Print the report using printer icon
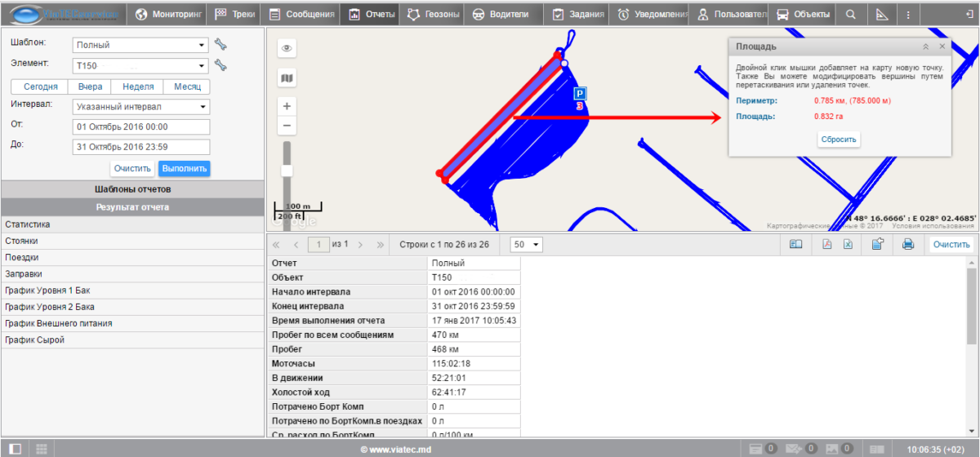This screenshot has height=457, width=980. (x=907, y=244)
